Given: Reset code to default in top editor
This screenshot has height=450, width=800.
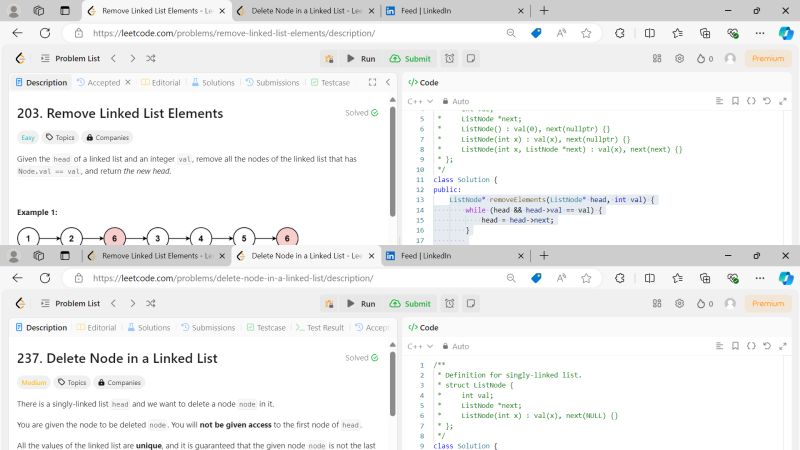Looking at the screenshot, I should (x=767, y=101).
